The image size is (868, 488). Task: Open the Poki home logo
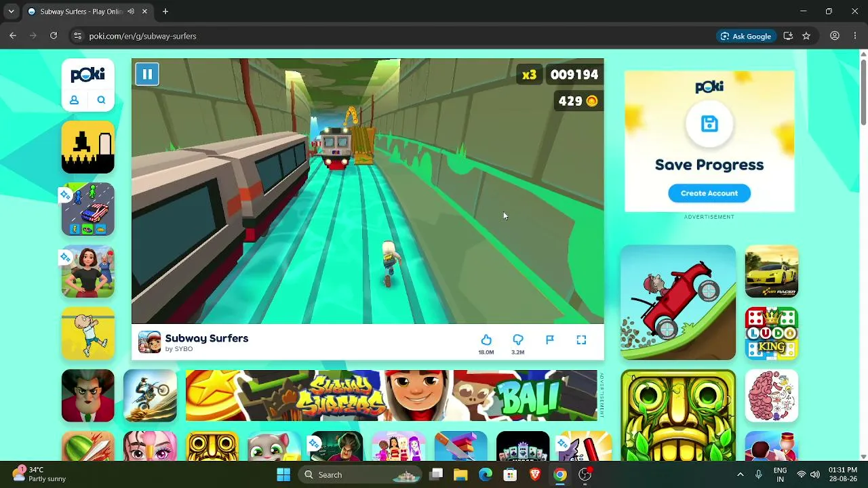coord(88,75)
